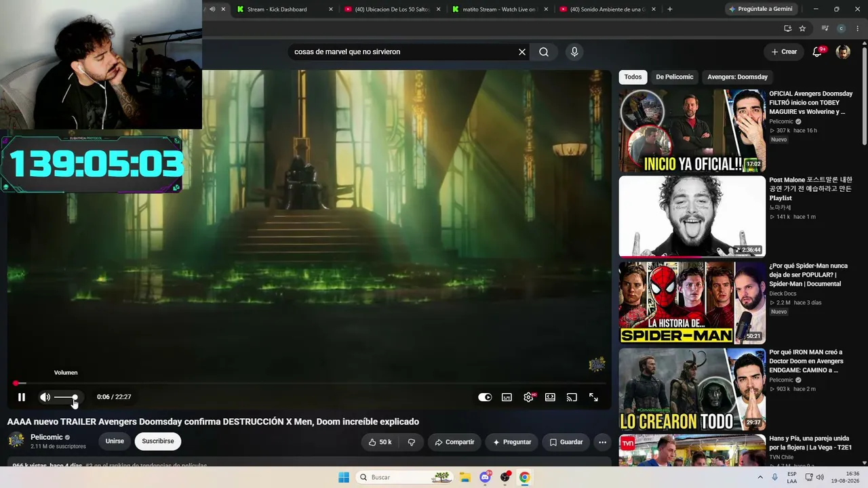Switch to theater mode
The height and width of the screenshot is (488, 868).
tap(550, 397)
